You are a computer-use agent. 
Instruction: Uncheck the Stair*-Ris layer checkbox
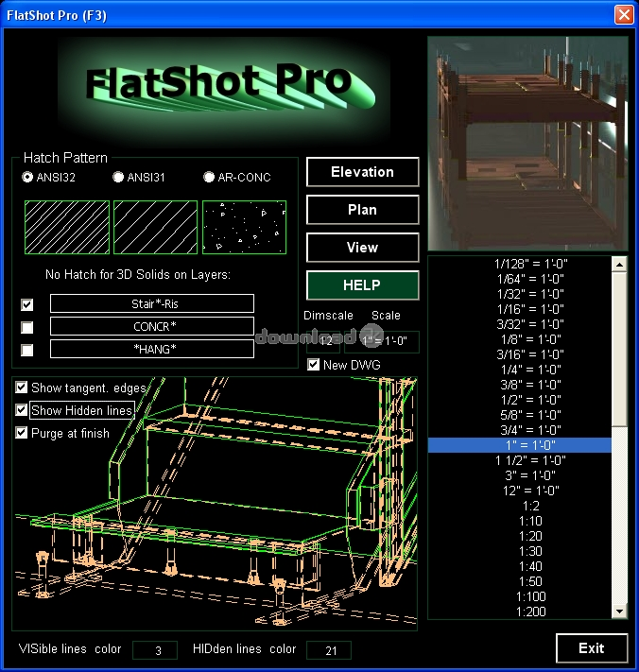pyautogui.click(x=27, y=304)
